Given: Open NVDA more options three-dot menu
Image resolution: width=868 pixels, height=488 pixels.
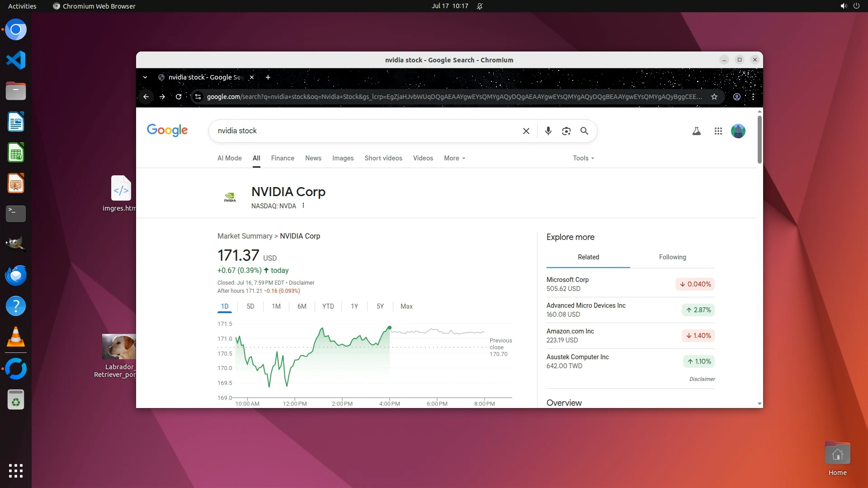Looking at the screenshot, I should pos(303,206).
